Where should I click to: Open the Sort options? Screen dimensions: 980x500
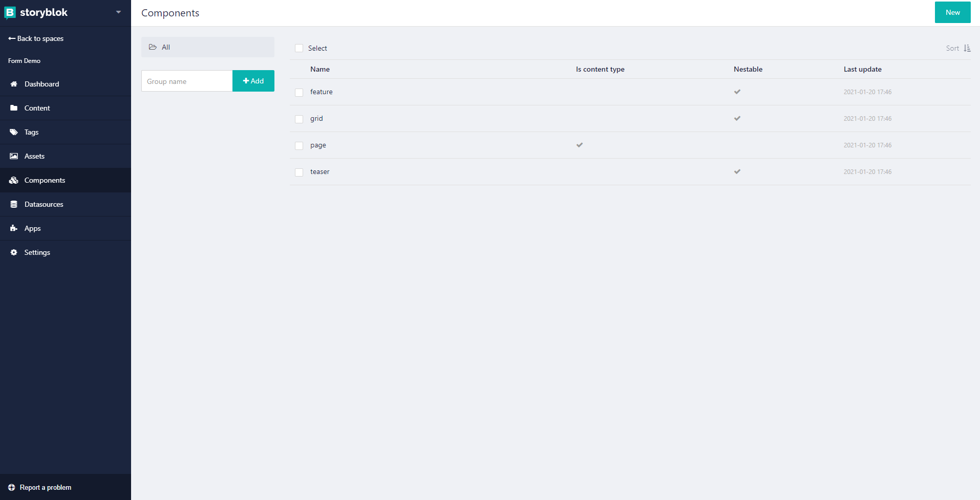pos(957,48)
